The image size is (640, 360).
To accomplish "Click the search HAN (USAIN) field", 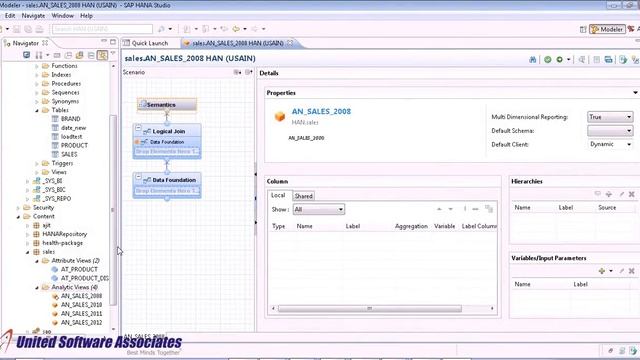I will [102, 29].
